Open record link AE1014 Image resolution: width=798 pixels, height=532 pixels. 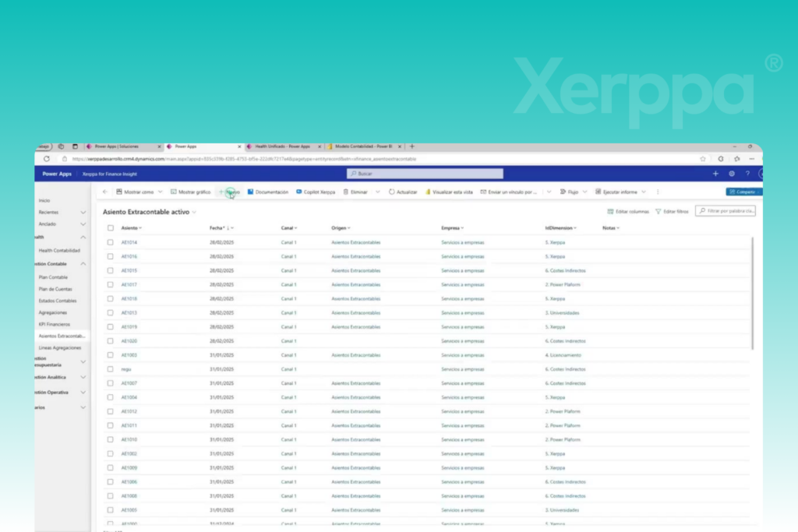(x=129, y=242)
